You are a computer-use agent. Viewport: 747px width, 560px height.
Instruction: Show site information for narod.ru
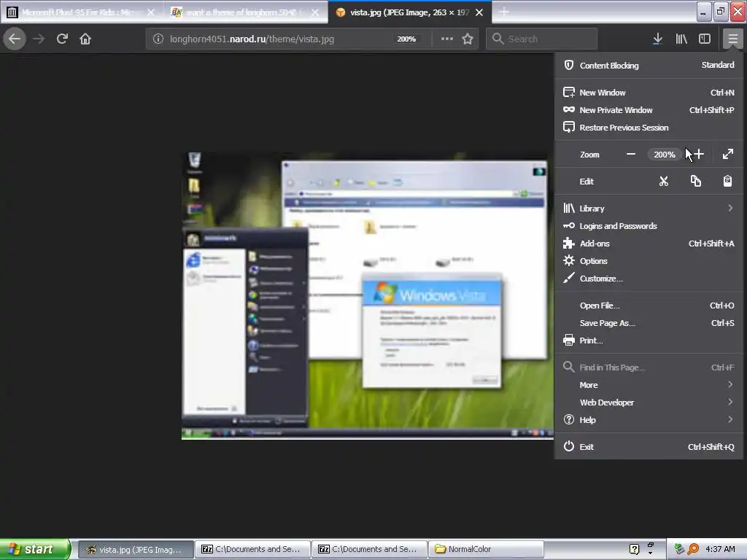158,39
